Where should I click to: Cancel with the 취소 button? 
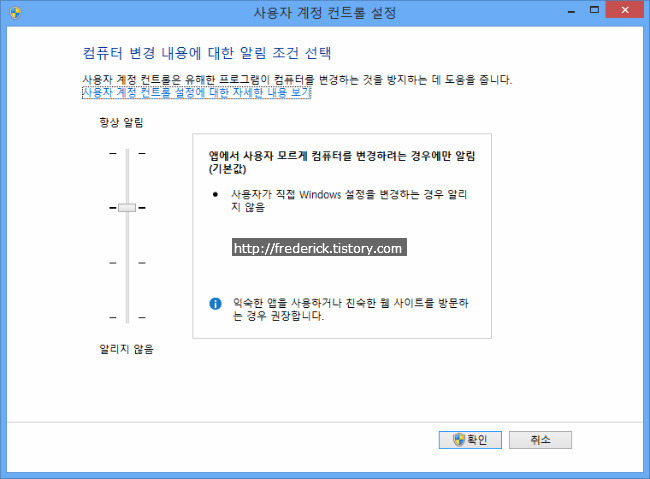point(540,440)
